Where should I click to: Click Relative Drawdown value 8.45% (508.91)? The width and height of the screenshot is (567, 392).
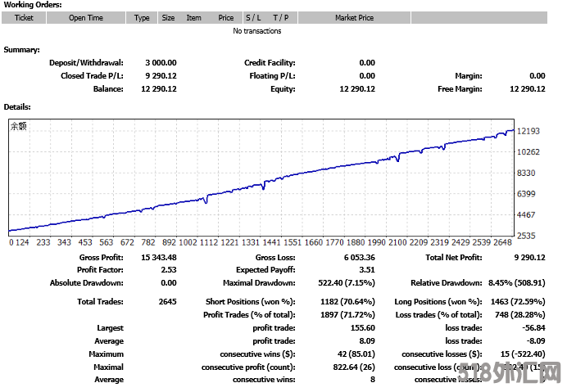tap(517, 283)
